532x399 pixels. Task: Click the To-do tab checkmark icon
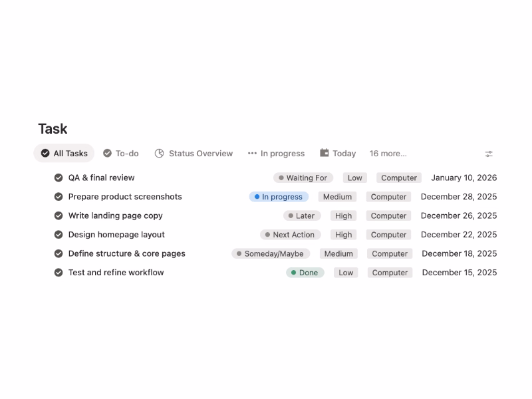107,154
